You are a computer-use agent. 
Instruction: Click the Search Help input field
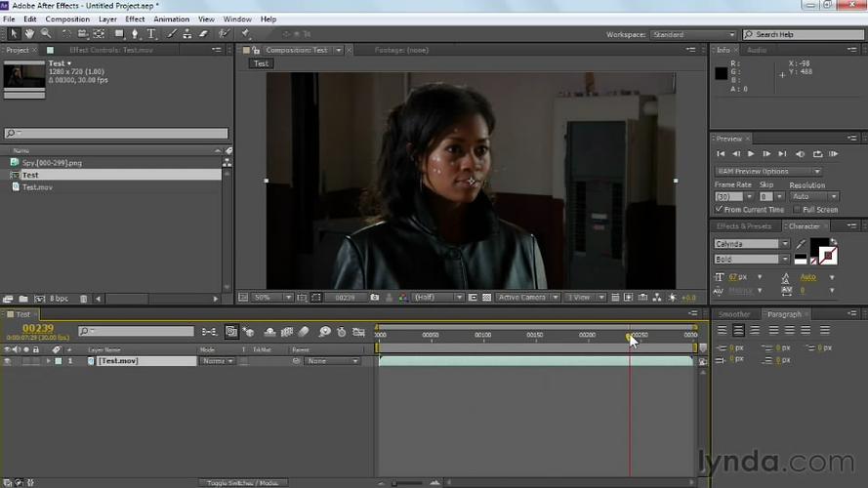[804, 34]
